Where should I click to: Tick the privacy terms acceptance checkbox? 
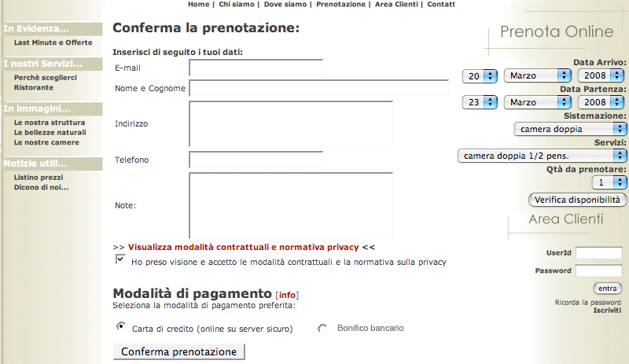(x=120, y=259)
